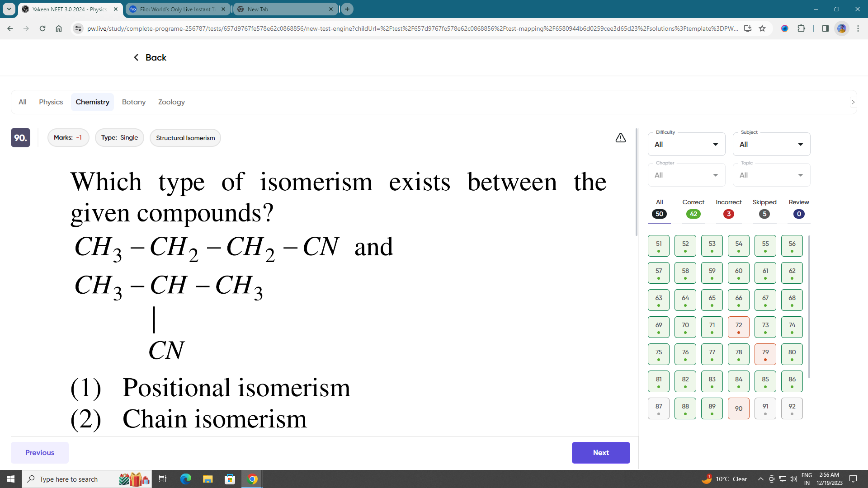Filter by Correct questions count
The height and width of the screenshot is (488, 868).
coord(693,214)
